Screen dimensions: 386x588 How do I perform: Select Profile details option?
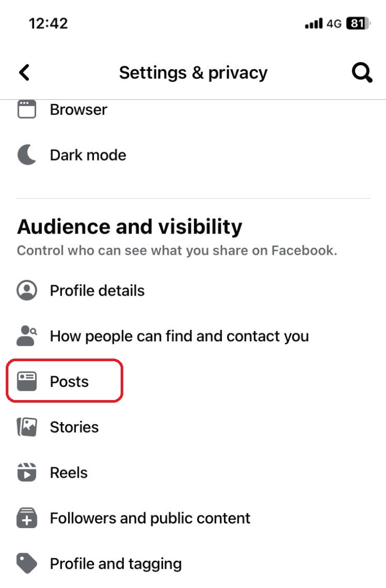pos(97,290)
